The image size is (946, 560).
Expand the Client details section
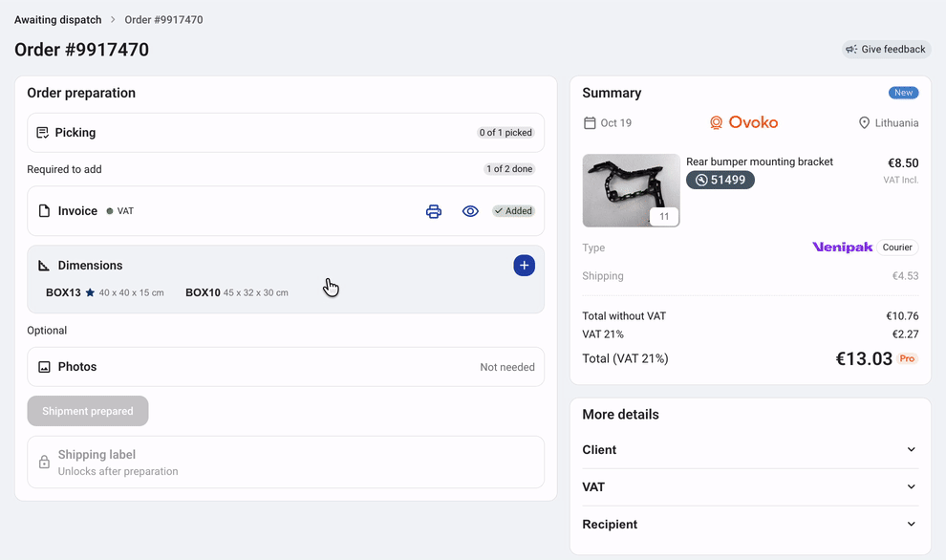pos(750,450)
